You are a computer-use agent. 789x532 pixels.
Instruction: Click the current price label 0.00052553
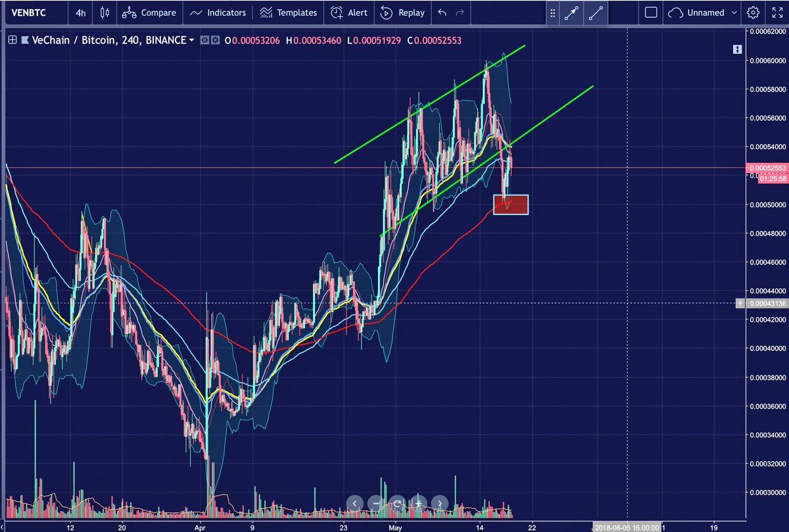[767, 168]
